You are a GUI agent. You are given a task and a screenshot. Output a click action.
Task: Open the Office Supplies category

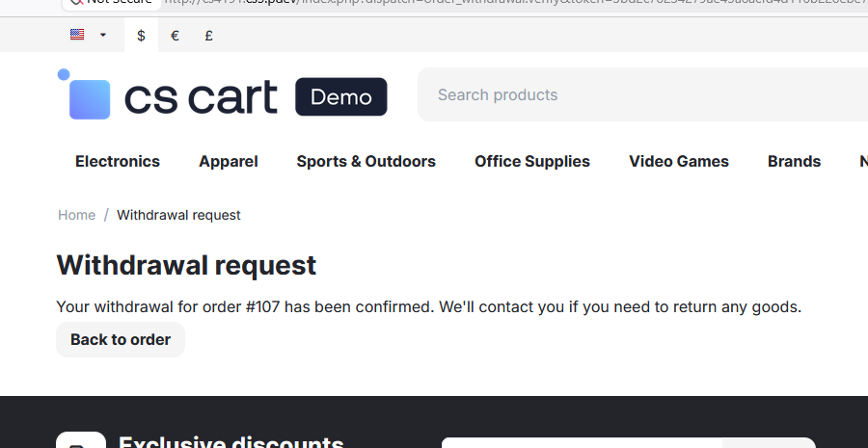532,162
